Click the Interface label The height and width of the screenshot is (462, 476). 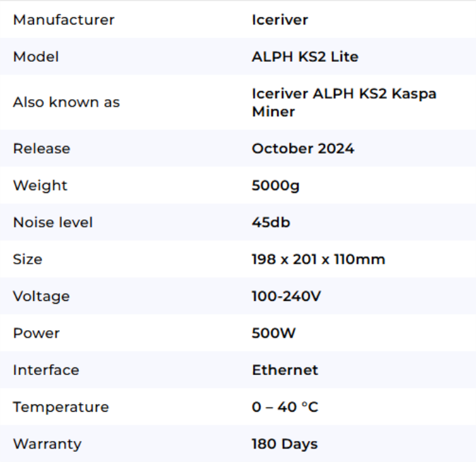[46, 370]
